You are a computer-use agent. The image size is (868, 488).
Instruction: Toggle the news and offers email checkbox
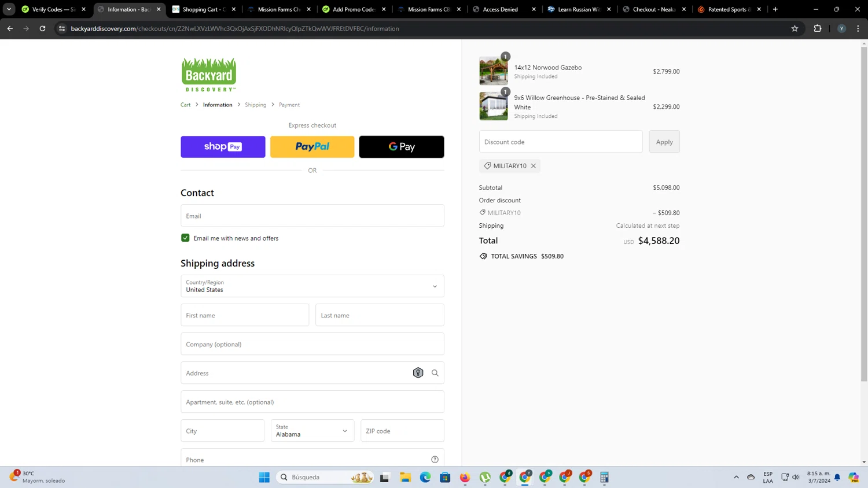185,238
